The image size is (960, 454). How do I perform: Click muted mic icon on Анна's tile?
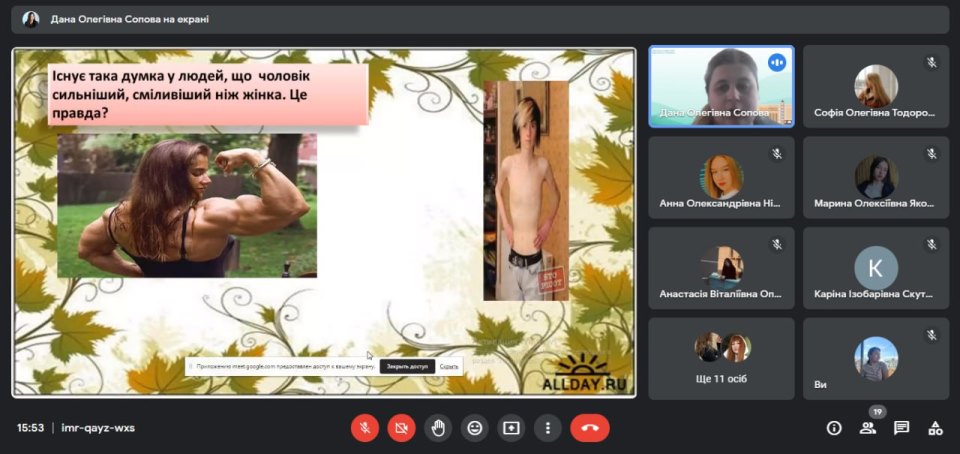coord(777,154)
